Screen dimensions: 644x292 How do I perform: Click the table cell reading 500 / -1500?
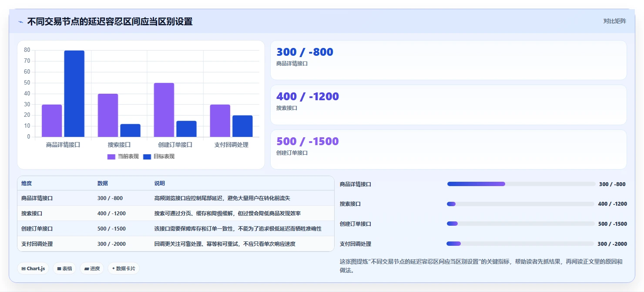coord(111,229)
